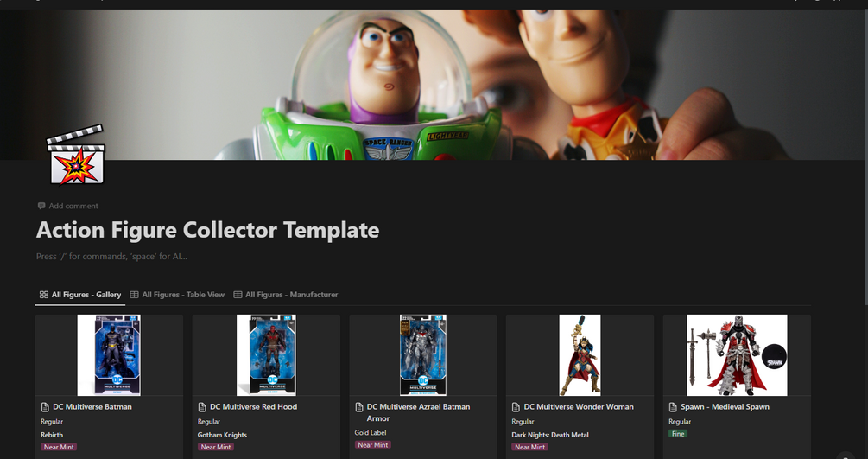Open page icon of DC Multiverse Wonder Woman card

(x=516, y=407)
